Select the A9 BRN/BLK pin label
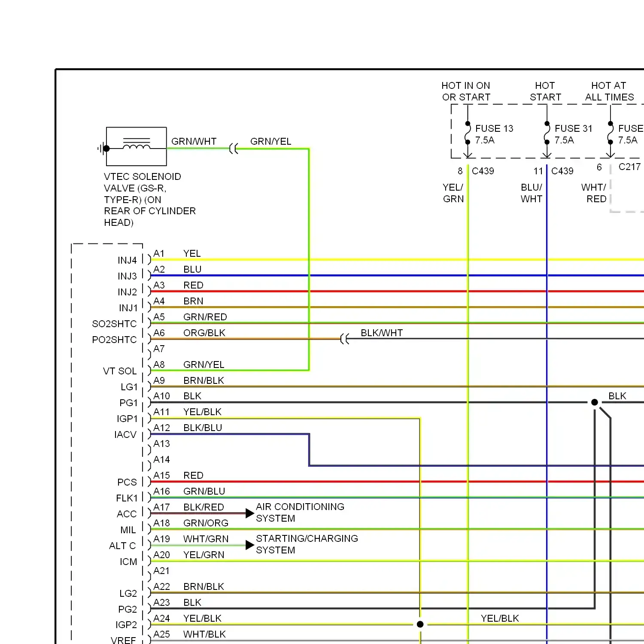This screenshot has width=644, height=644. (x=189, y=380)
